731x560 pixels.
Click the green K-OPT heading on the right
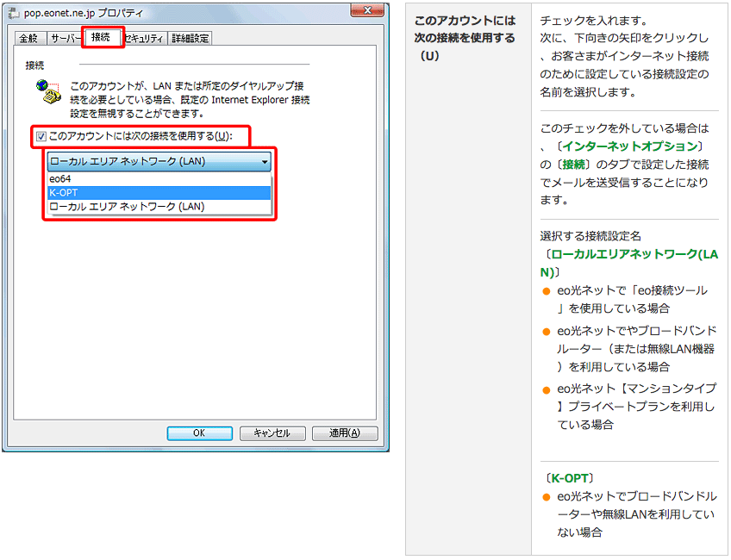(x=572, y=477)
